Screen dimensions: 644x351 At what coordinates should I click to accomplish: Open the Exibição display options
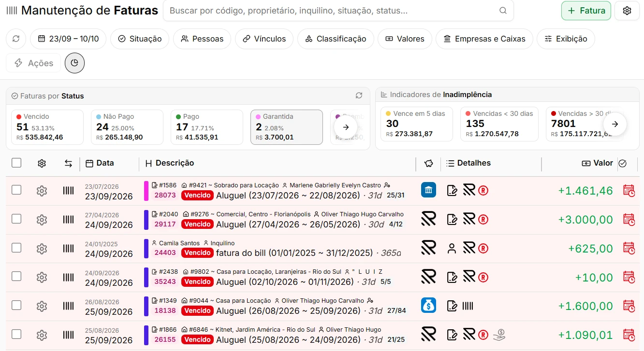tap(566, 39)
